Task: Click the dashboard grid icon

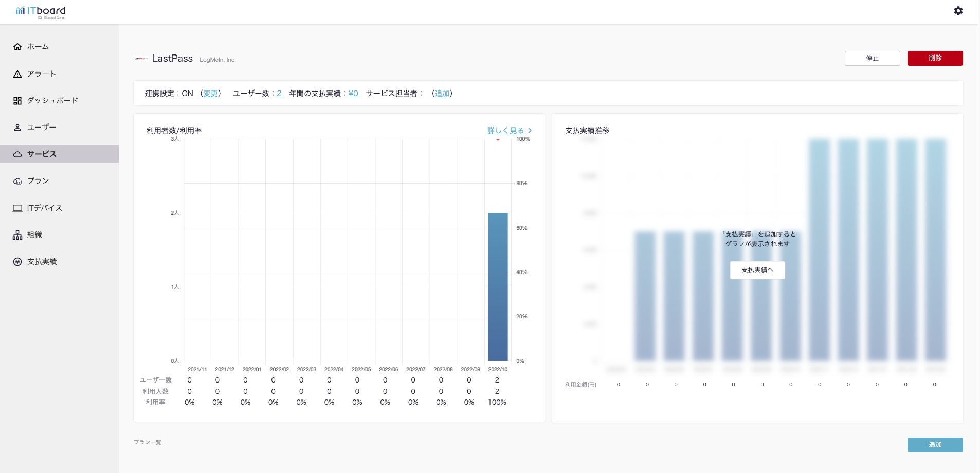Action: coord(17,101)
